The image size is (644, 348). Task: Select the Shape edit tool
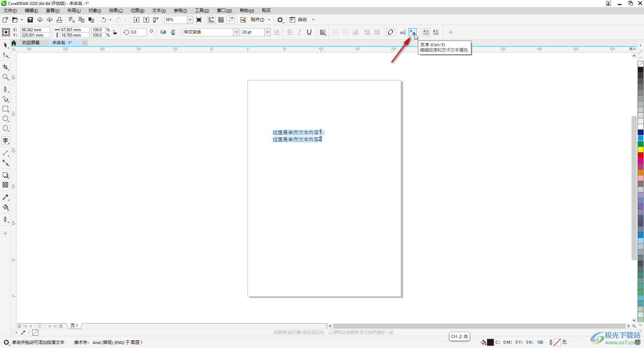click(5, 55)
